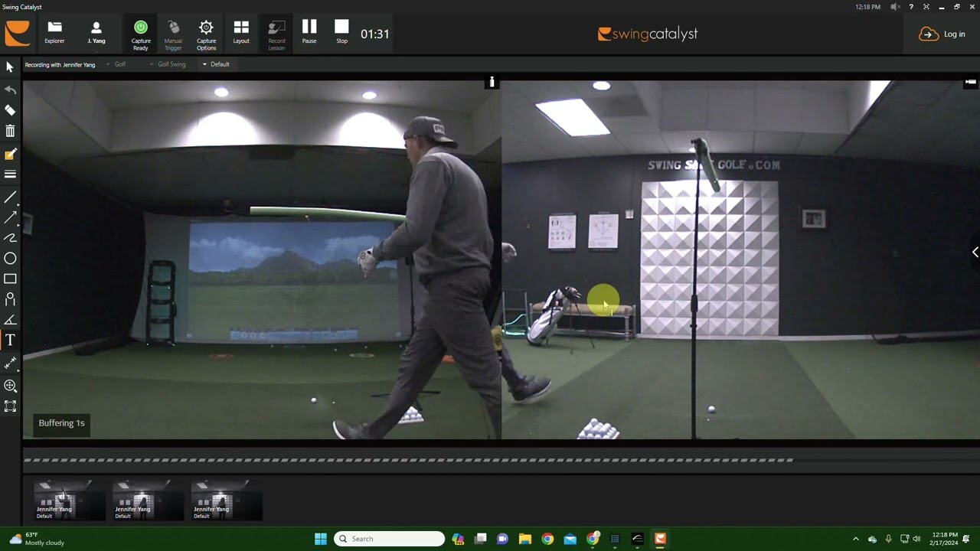
Task: Select the eraser tool
Action: [x=10, y=110]
